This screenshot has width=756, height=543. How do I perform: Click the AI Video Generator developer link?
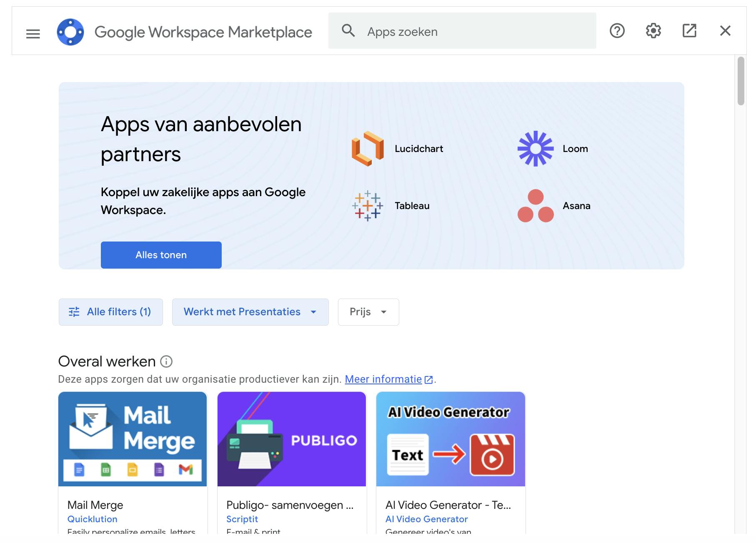coord(427,519)
